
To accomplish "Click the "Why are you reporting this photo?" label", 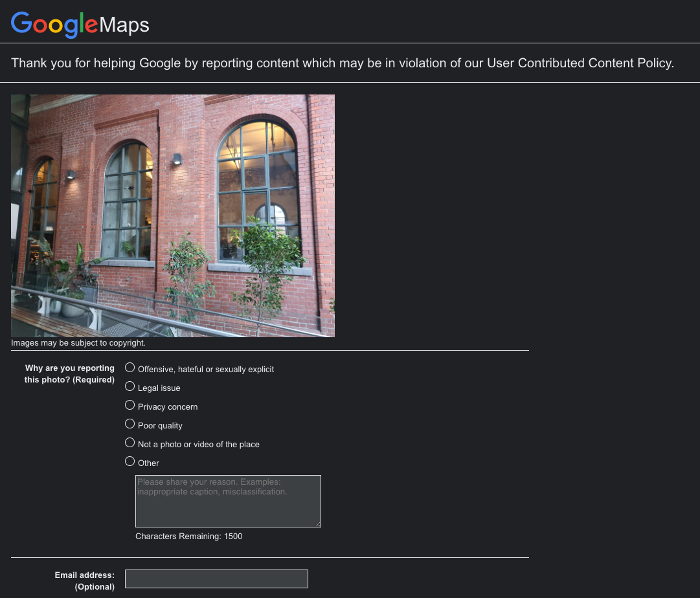I will click(69, 373).
